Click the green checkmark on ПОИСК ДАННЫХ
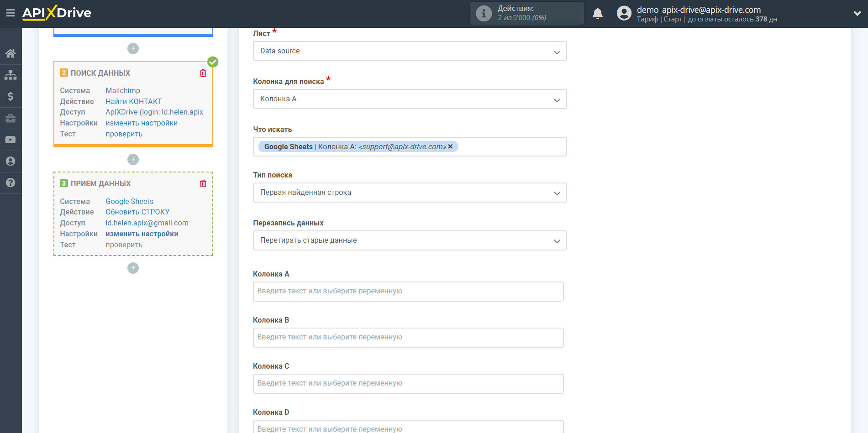This screenshot has width=868, height=433. pyautogui.click(x=213, y=62)
